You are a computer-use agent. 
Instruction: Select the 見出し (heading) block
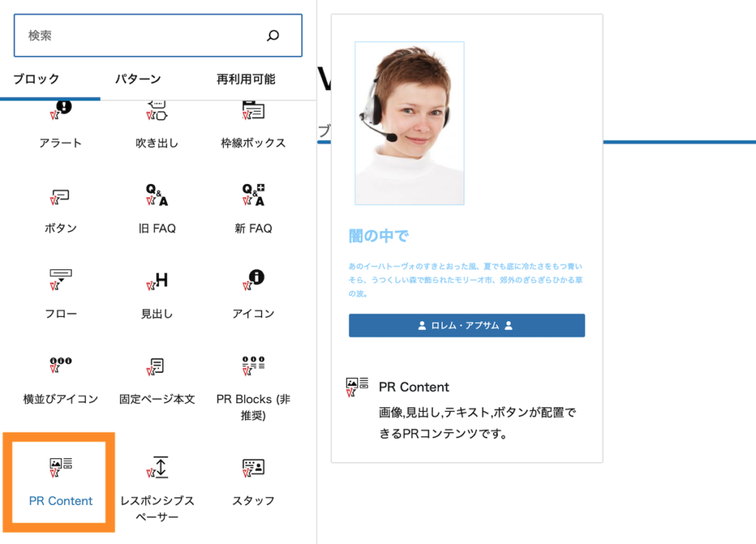(157, 295)
